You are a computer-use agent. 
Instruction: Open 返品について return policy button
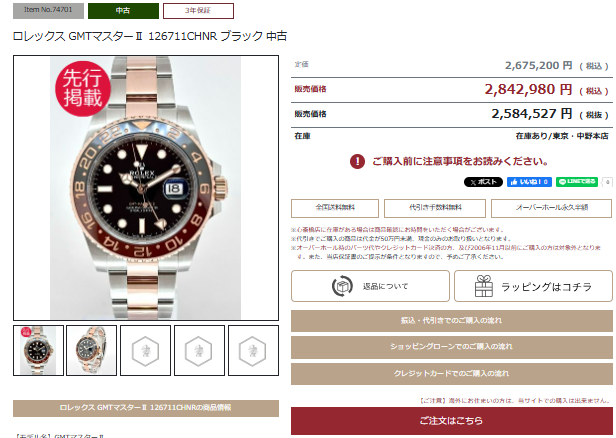pos(370,286)
